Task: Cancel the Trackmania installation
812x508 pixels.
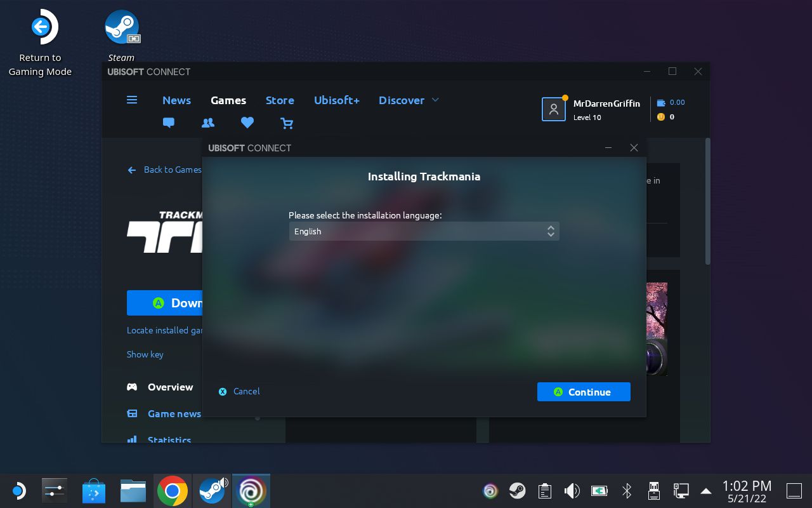Action: point(239,392)
